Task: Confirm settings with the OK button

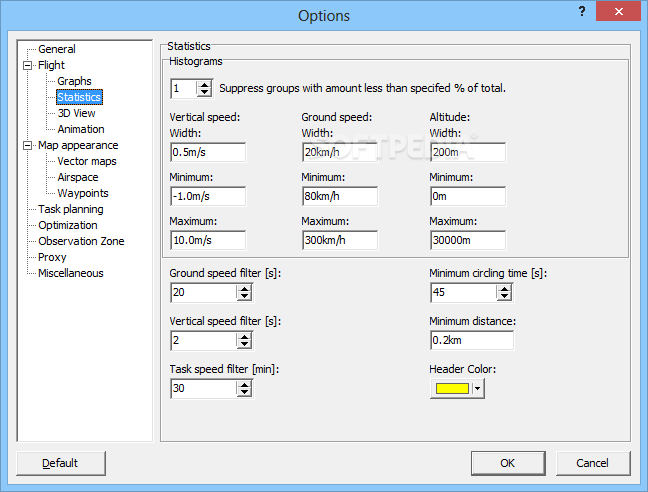Action: pos(508,463)
